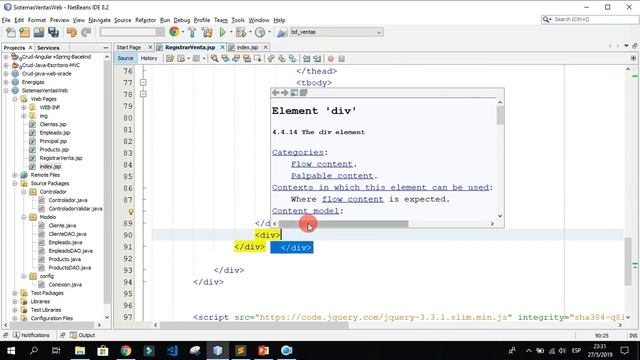Click the Build Project hammer icon
This screenshot has width=640, height=360.
(x=192, y=32)
